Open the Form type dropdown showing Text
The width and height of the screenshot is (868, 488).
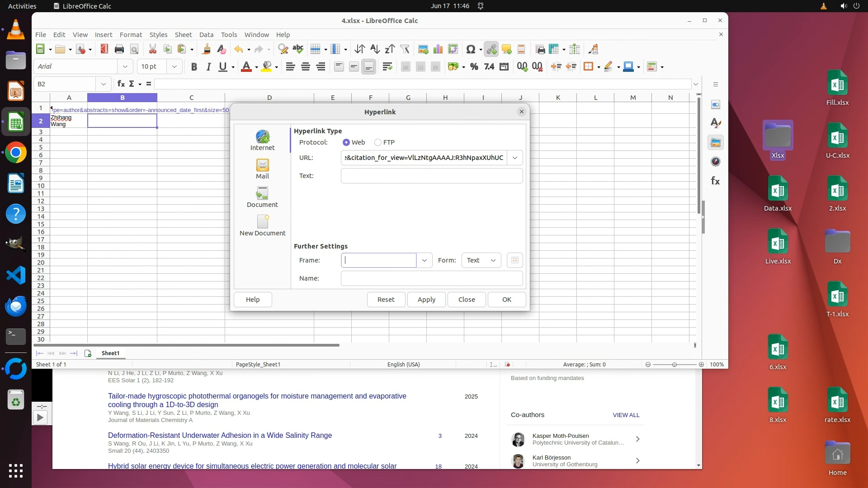481,260
